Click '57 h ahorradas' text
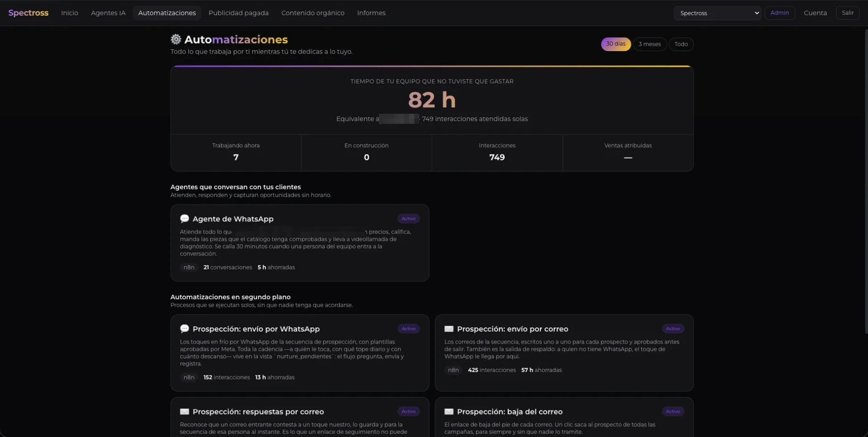This screenshot has width=868, height=437. [x=541, y=370]
